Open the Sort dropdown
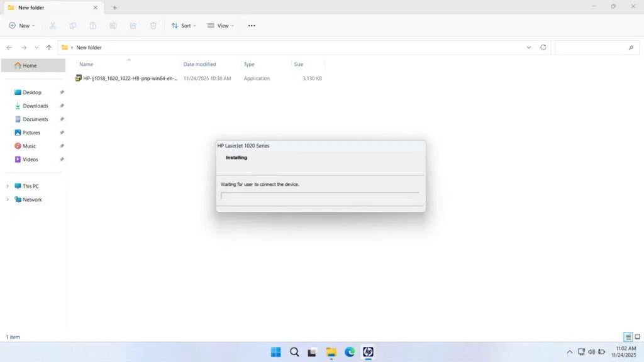 pyautogui.click(x=184, y=25)
